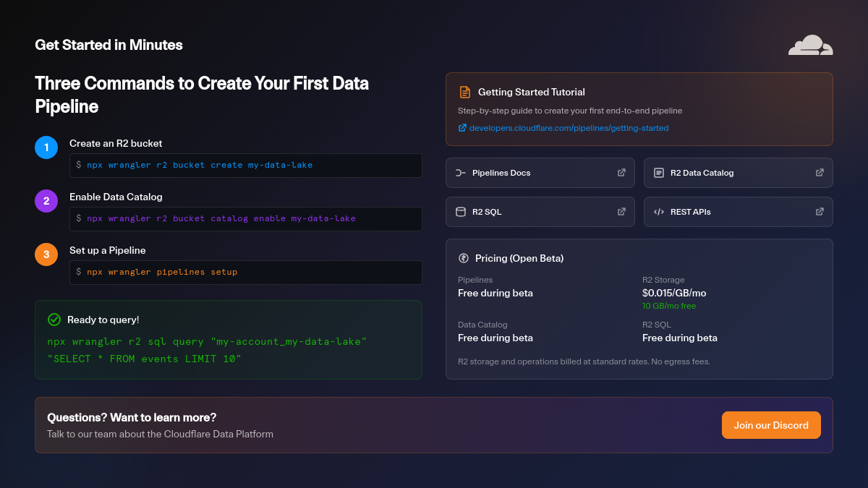Select the orange step 3 circle
Screen dimensions: 868x488
[x=46, y=254]
